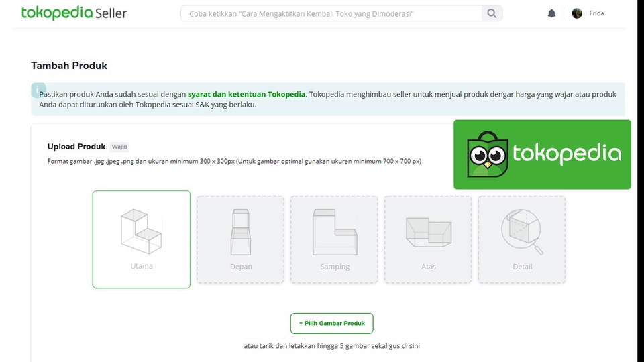Click the 'atau tarik dan letakkan' hint text
Viewport: 644px width, 362px height.
(x=332, y=346)
